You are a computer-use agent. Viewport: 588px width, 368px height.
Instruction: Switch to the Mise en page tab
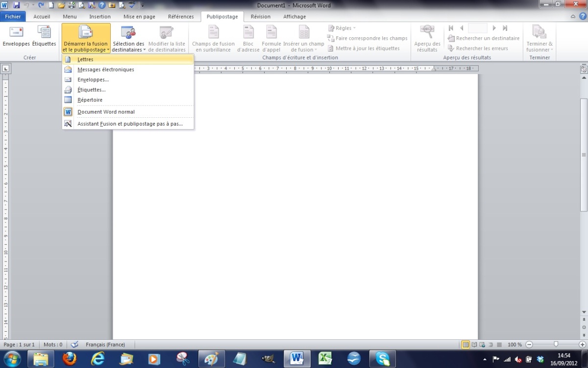tap(139, 16)
